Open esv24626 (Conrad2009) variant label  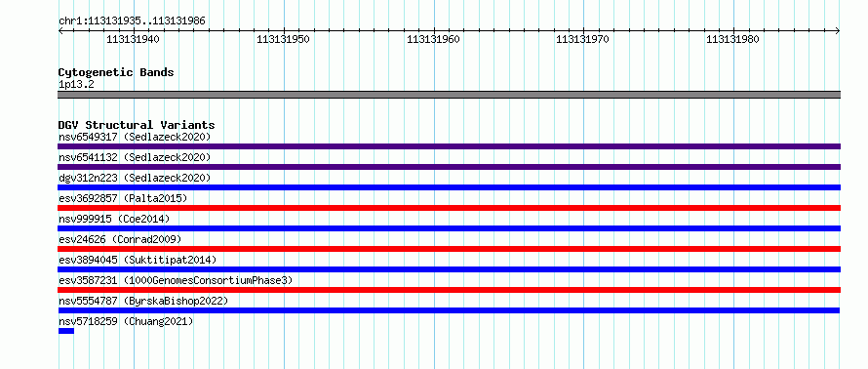click(x=120, y=239)
